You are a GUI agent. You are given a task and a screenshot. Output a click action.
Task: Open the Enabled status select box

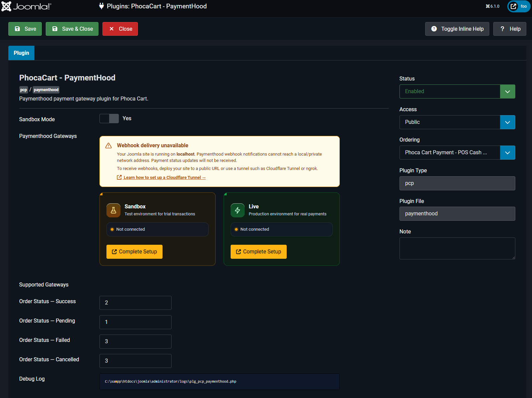pos(457,91)
